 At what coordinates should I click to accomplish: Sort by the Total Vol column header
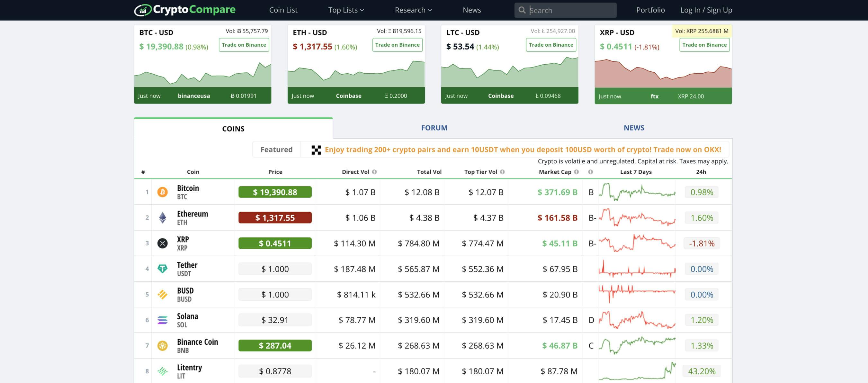tap(429, 172)
